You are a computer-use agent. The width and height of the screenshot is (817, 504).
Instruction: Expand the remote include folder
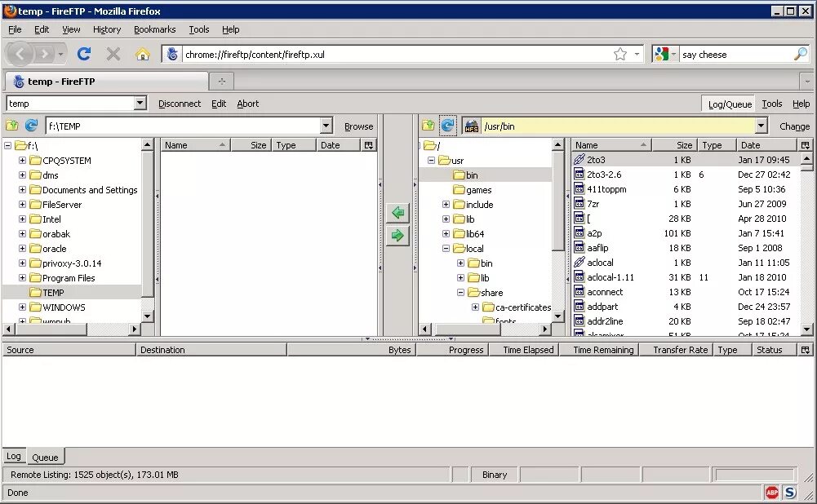(446, 204)
